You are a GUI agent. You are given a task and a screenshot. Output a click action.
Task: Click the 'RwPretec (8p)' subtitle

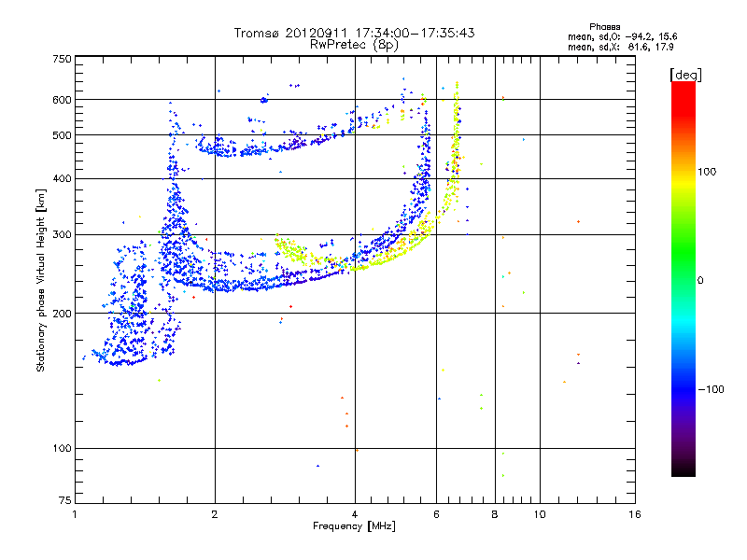click(x=354, y=45)
